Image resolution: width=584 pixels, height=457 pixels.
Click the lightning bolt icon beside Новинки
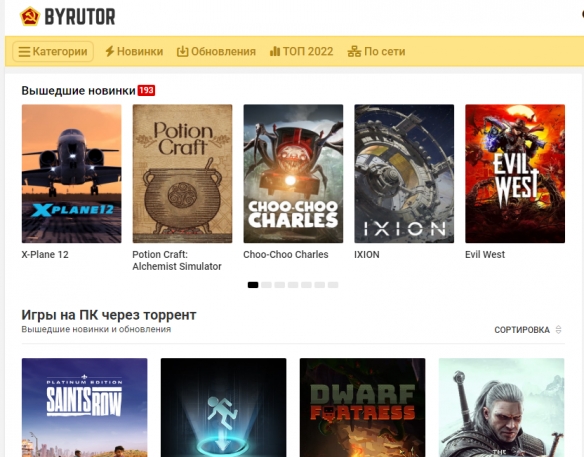coord(109,51)
